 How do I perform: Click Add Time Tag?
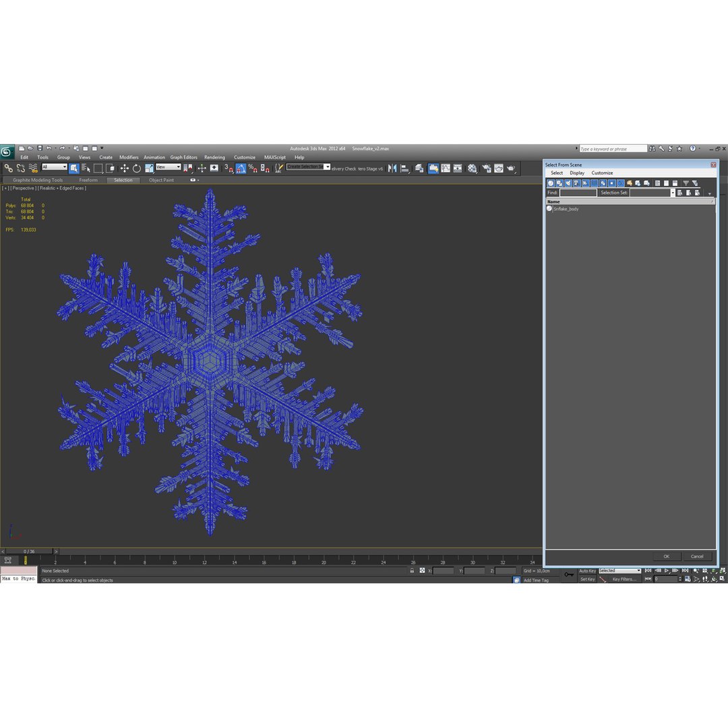tap(537, 580)
